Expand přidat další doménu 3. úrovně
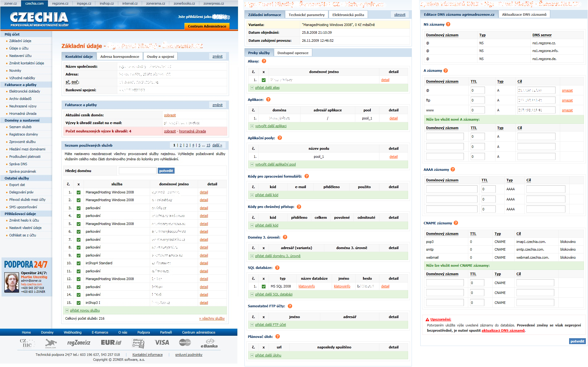This screenshot has width=588, height=367. pyautogui.click(x=278, y=256)
